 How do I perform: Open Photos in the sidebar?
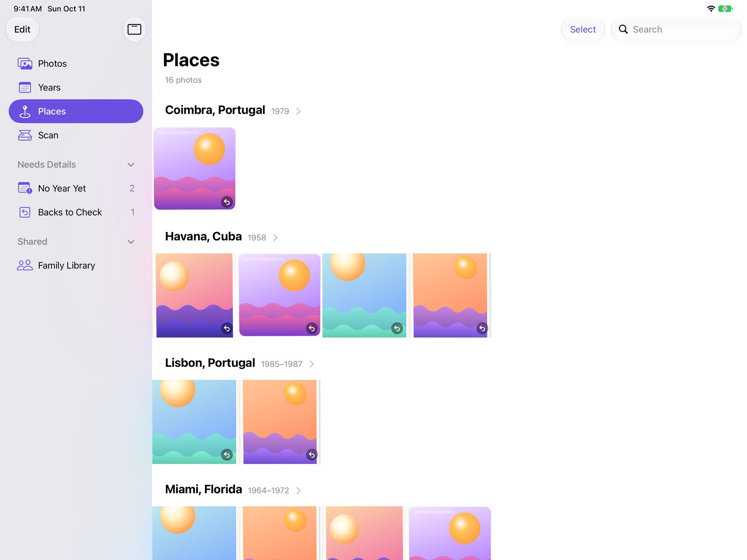pyautogui.click(x=76, y=63)
